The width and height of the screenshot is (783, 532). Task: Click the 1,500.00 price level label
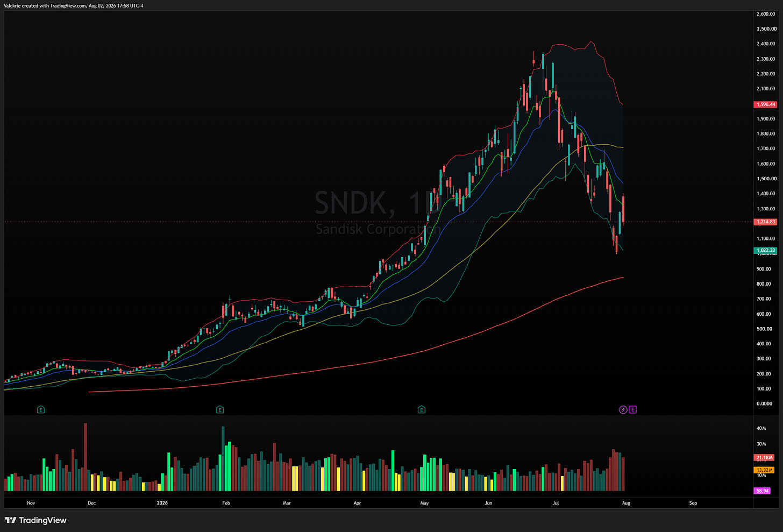pos(766,179)
